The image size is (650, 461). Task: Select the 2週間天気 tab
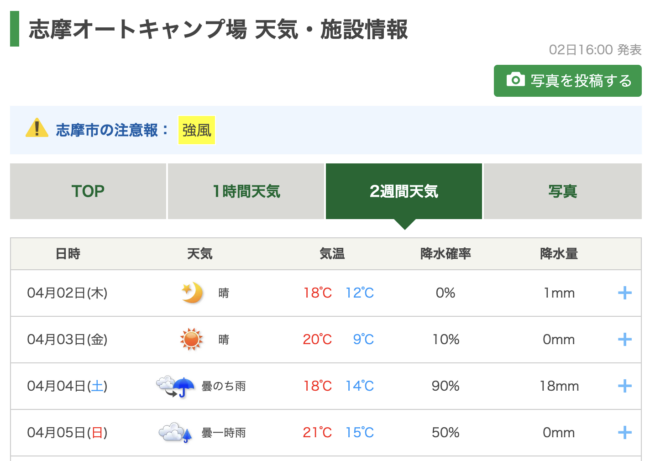click(404, 191)
